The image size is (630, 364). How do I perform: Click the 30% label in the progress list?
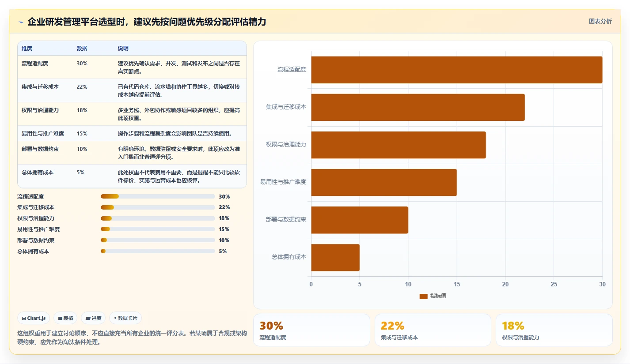point(224,197)
